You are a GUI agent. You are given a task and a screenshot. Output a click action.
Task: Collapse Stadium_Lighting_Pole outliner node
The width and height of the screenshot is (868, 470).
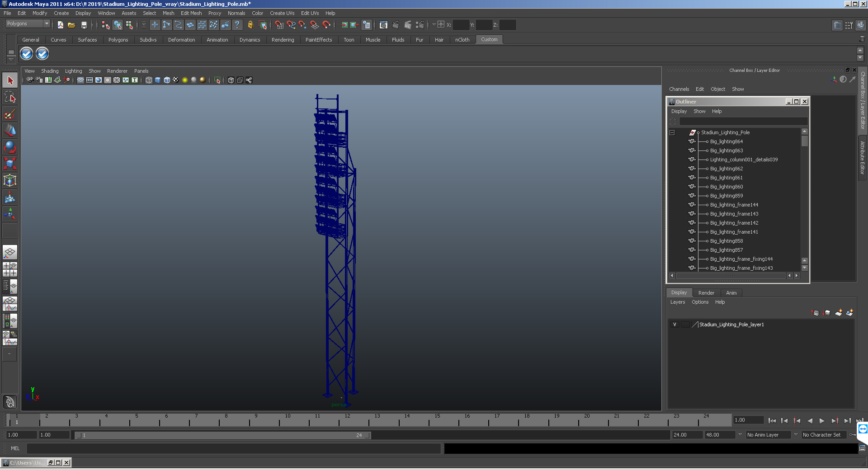pyautogui.click(x=672, y=132)
